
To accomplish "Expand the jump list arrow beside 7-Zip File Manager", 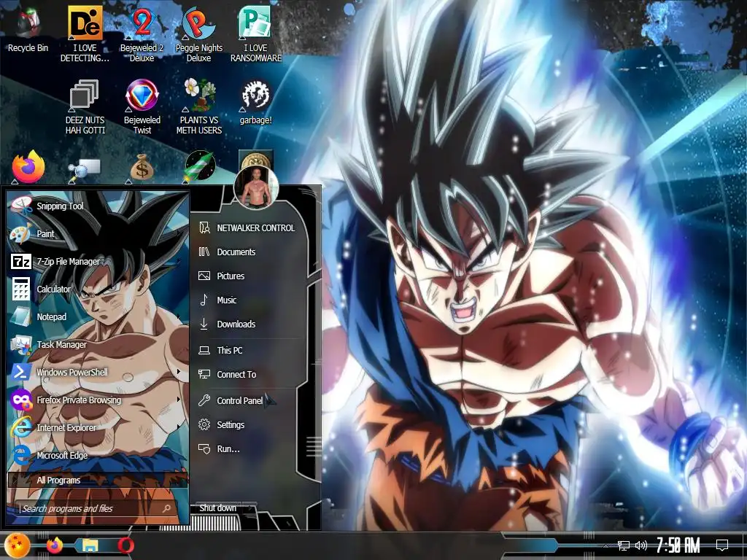I will pos(179,261).
